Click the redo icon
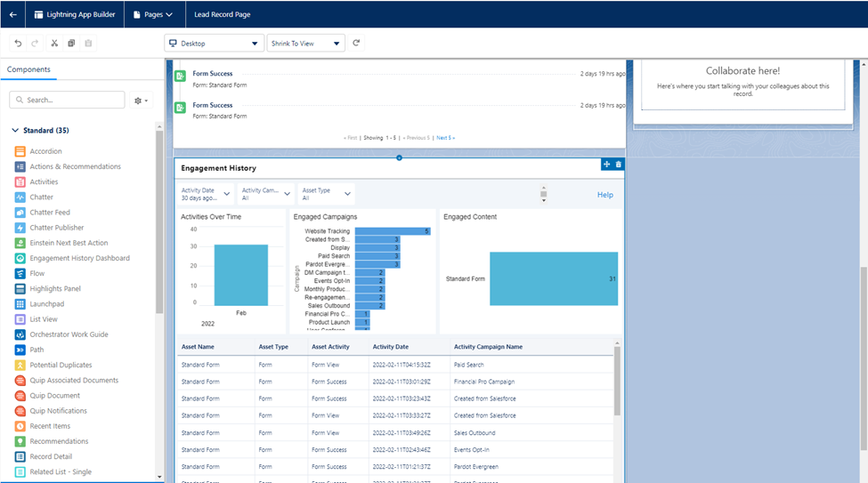The width and height of the screenshot is (868, 483). 35,44
